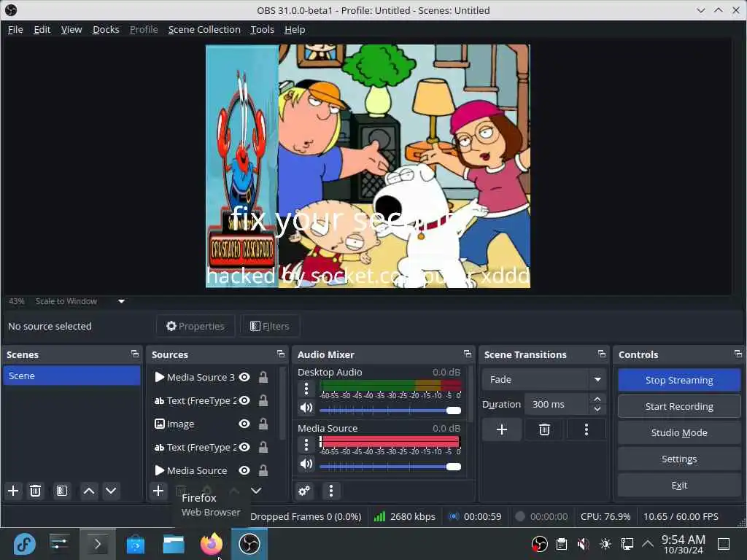747x560 pixels.
Task: Open transition properties three-dot button
Action: (587, 429)
